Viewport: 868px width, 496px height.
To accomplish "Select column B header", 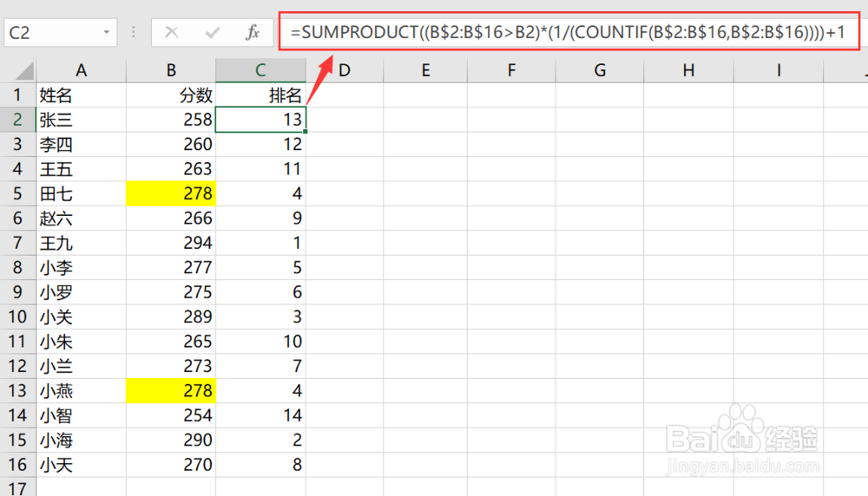I will 171,71.
